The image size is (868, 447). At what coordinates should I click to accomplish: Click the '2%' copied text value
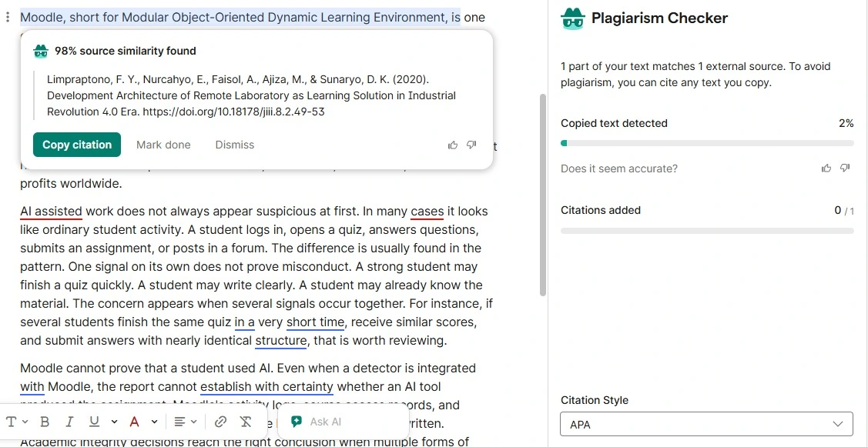[x=846, y=123]
